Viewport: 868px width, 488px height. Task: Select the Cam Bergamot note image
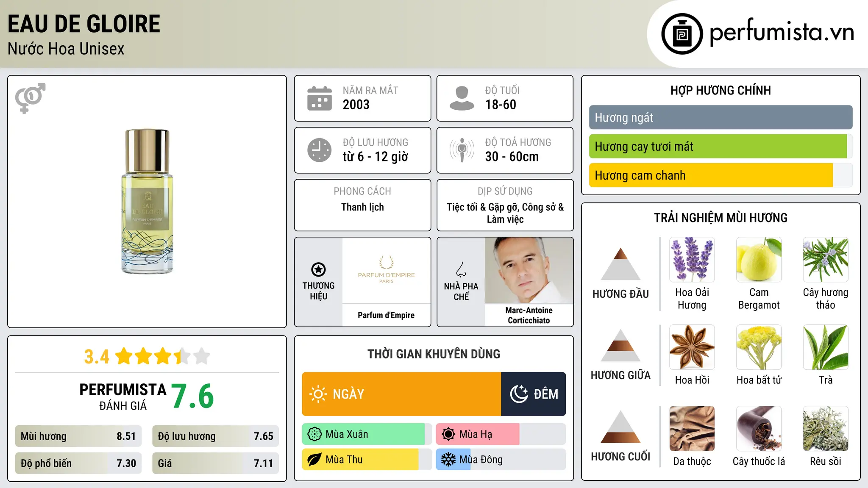point(759,260)
